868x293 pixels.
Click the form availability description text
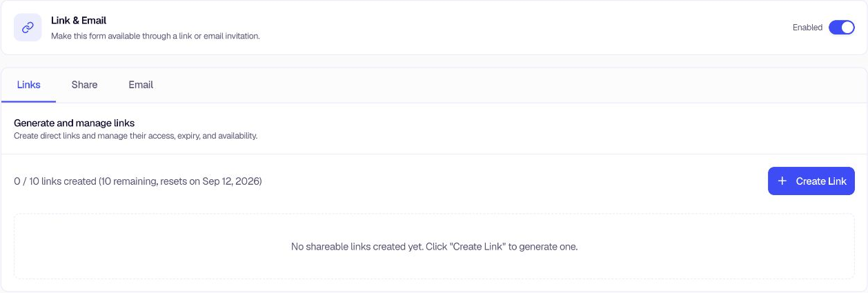point(155,36)
